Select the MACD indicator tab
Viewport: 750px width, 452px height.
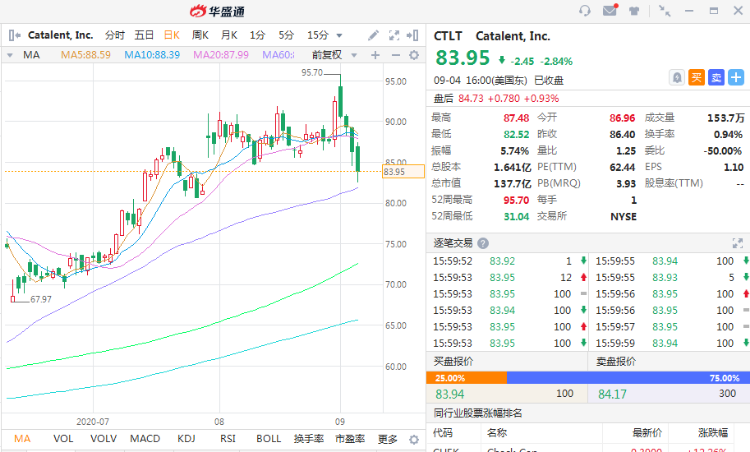coord(145,439)
